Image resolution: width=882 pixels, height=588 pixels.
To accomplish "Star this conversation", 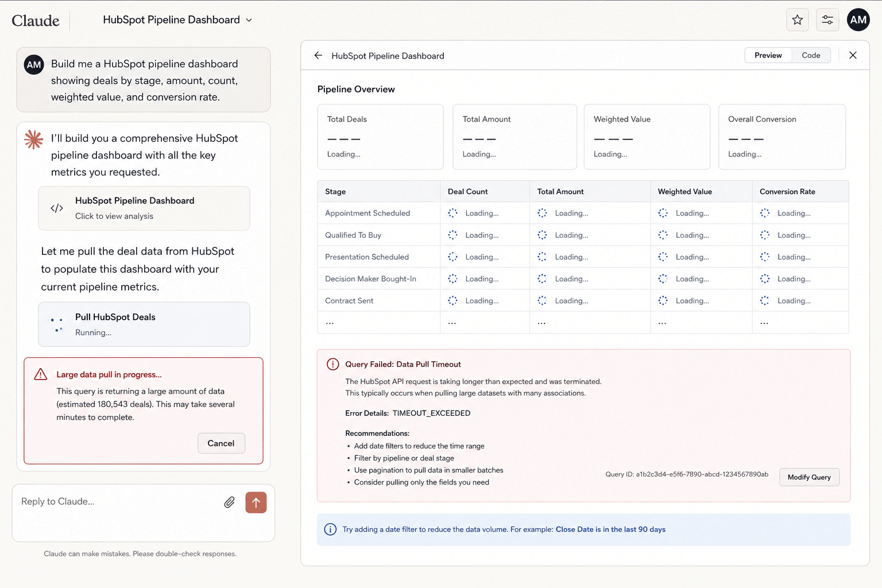I will click(798, 20).
